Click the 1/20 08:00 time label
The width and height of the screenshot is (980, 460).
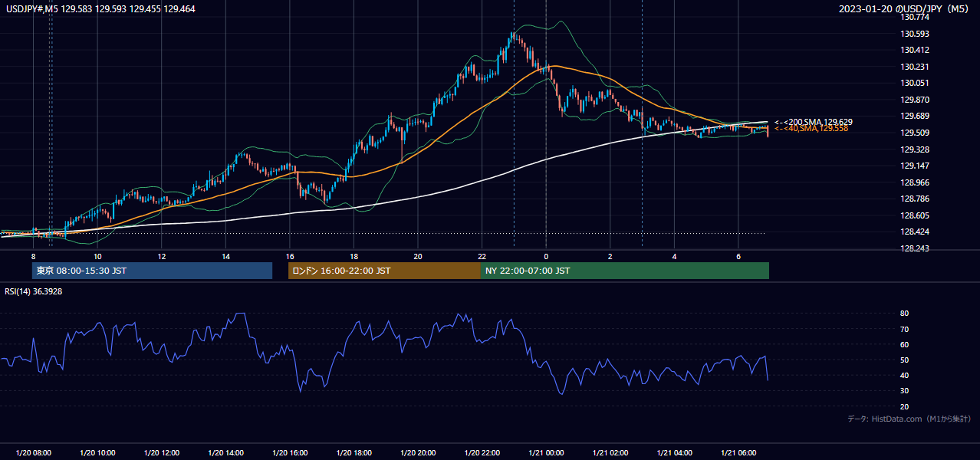33,453
